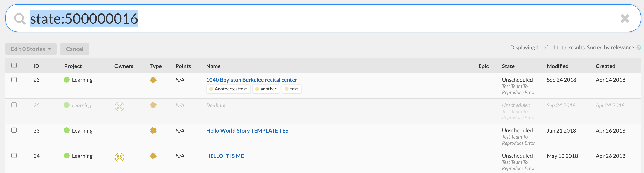Click the owner avatar on story 34
The height and width of the screenshot is (173, 644).
click(119, 157)
